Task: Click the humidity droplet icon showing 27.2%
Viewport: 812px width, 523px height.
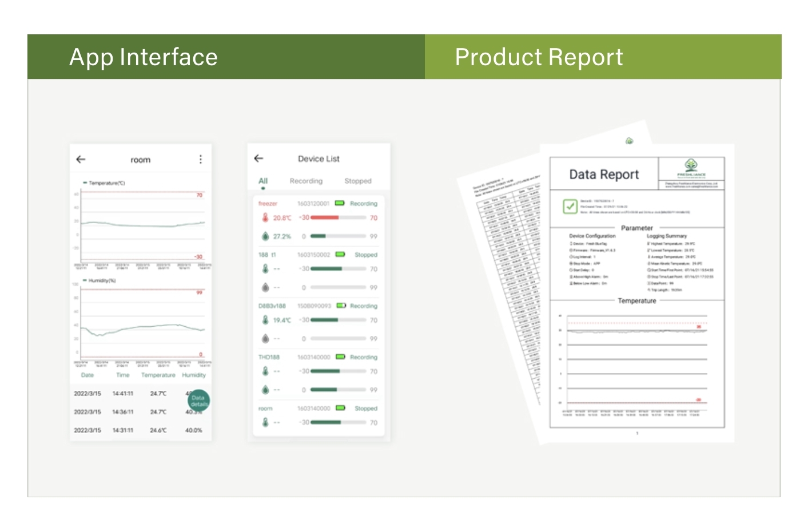Action: click(x=265, y=236)
